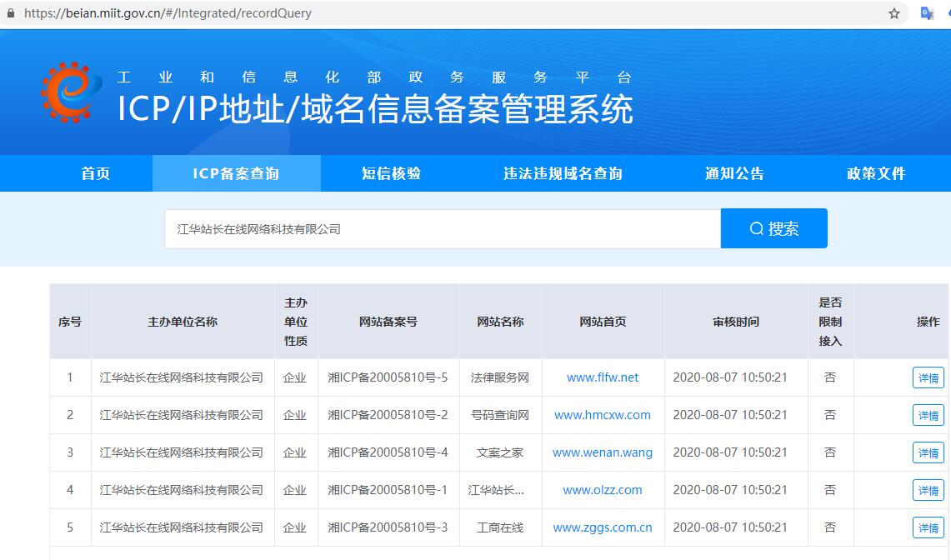Select record number 湘ICP备20005810号-1

[388, 490]
